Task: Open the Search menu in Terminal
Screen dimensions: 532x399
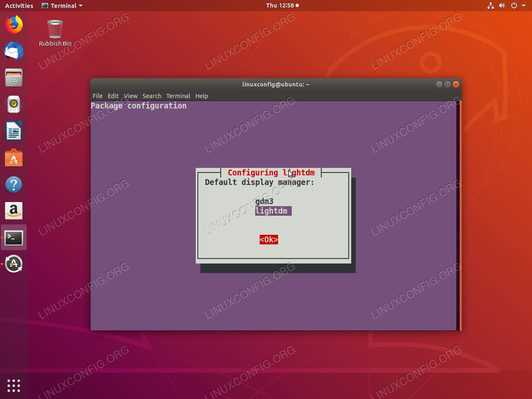Action: click(x=152, y=96)
